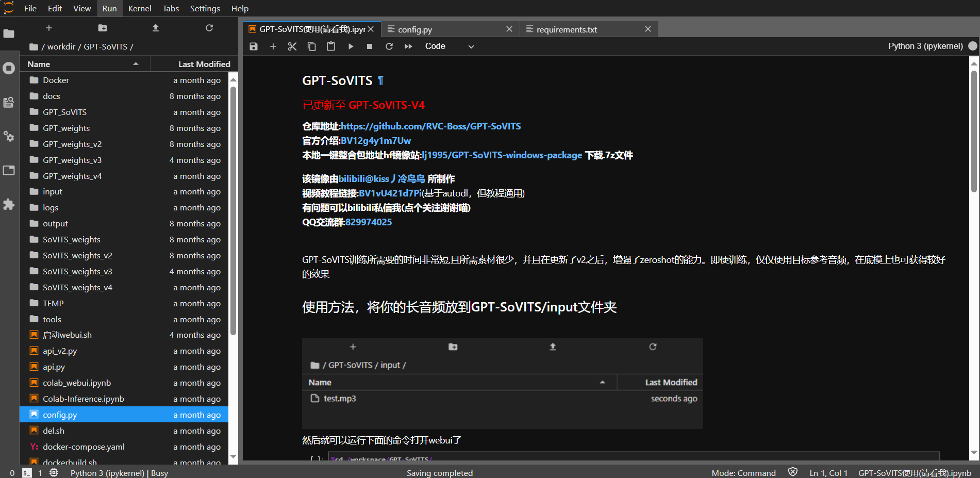980x478 pixels.
Task: Open the Extension Manager puzzle icon
Action: click(x=9, y=204)
